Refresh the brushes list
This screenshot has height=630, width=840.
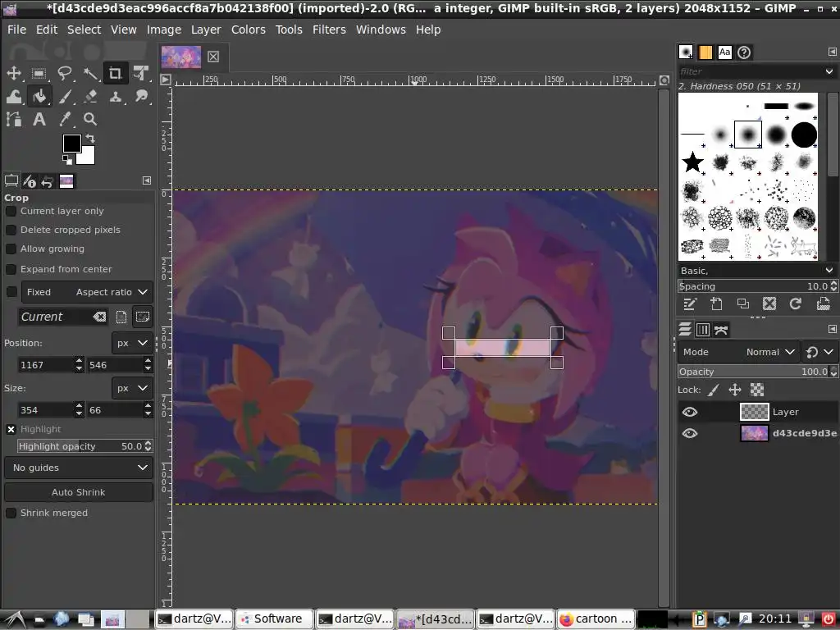(x=796, y=304)
